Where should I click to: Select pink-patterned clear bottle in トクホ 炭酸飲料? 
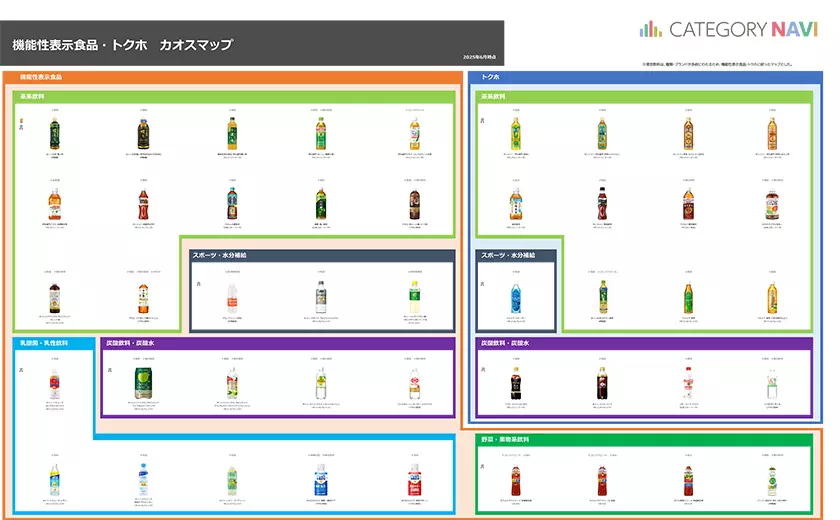[x=688, y=383]
